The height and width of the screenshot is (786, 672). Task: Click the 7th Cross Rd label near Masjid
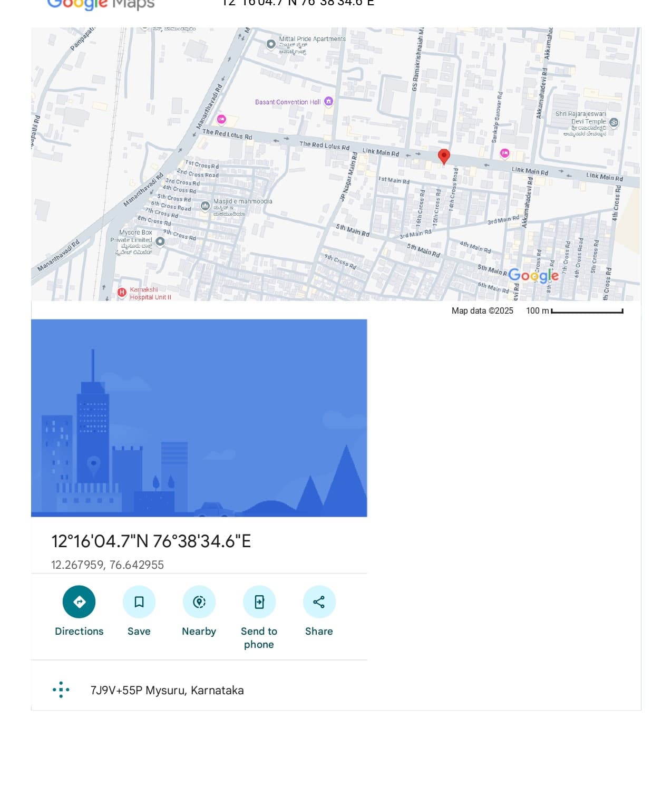[162, 212]
